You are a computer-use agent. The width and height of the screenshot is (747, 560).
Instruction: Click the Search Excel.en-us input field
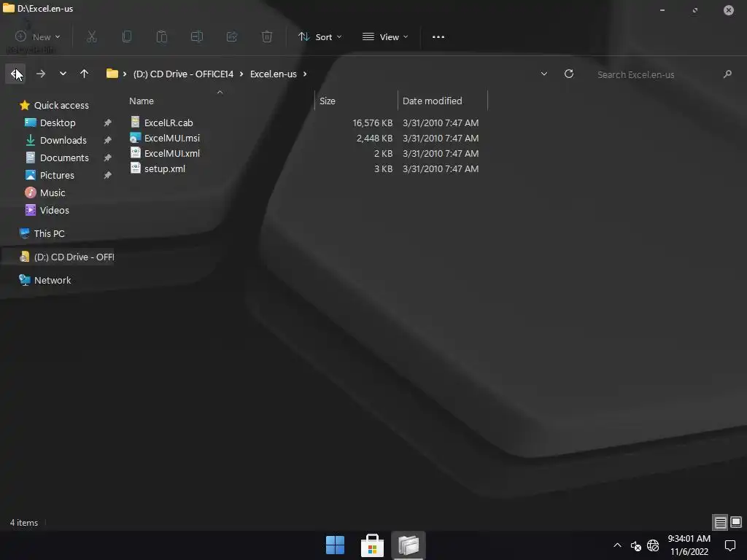click(x=657, y=74)
